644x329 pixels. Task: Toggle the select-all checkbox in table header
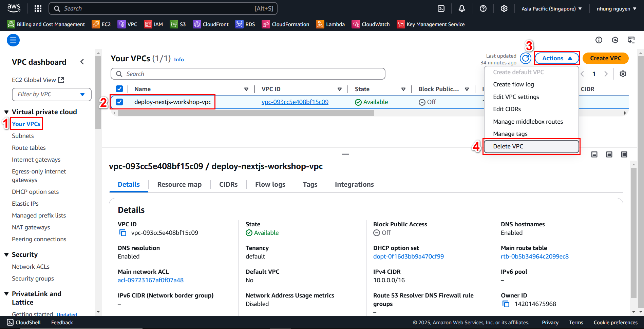click(119, 89)
